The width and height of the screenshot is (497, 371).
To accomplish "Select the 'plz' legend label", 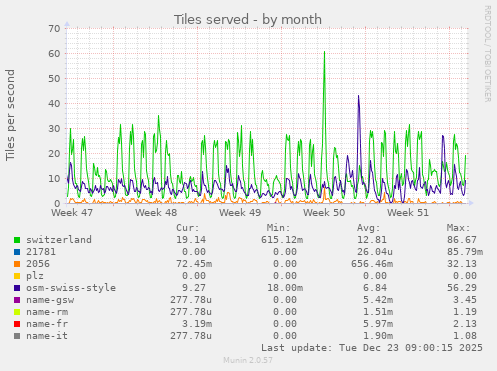I will pyautogui.click(x=35, y=276).
